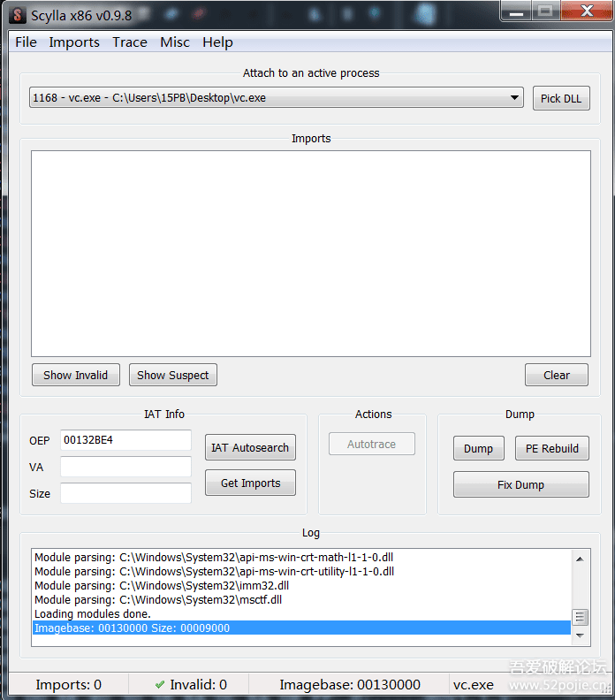Focus the Size input field

click(125, 493)
